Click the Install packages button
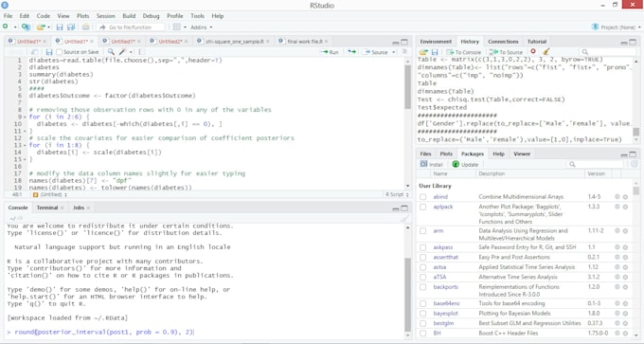The height and width of the screenshot is (344, 644). tap(431, 164)
